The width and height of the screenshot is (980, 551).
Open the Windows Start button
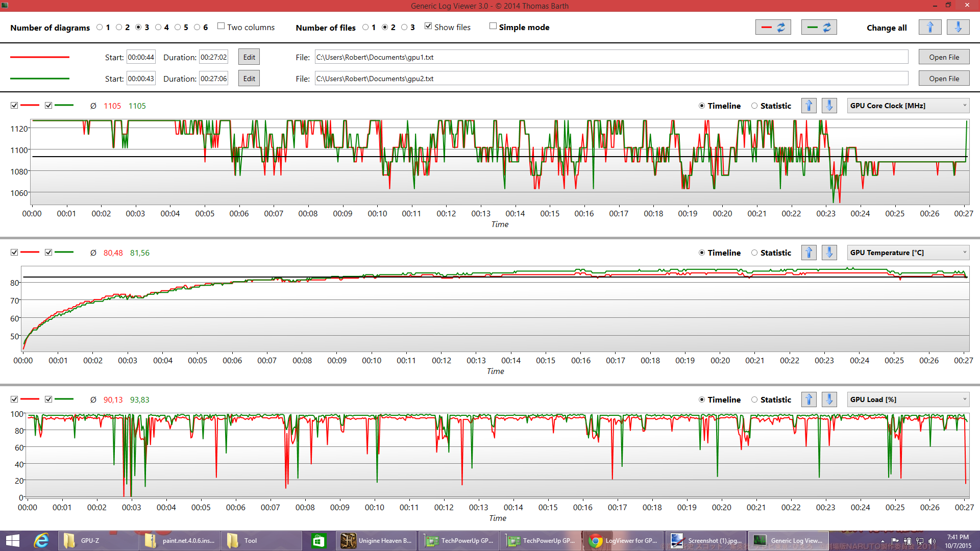coord(13,541)
